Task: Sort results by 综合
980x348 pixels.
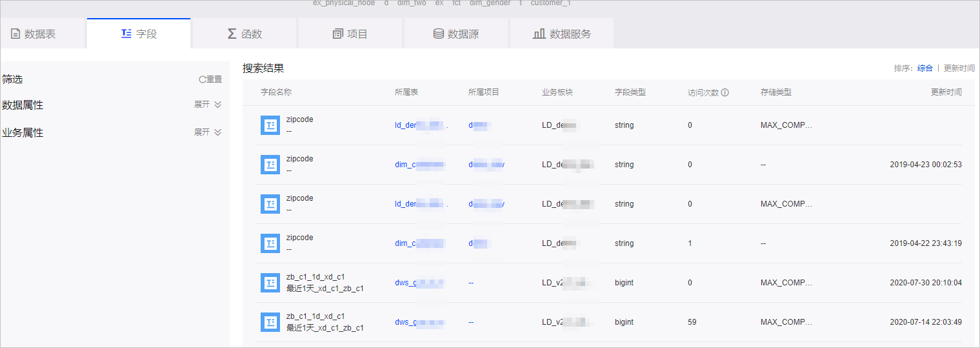Action: pyautogui.click(x=925, y=68)
